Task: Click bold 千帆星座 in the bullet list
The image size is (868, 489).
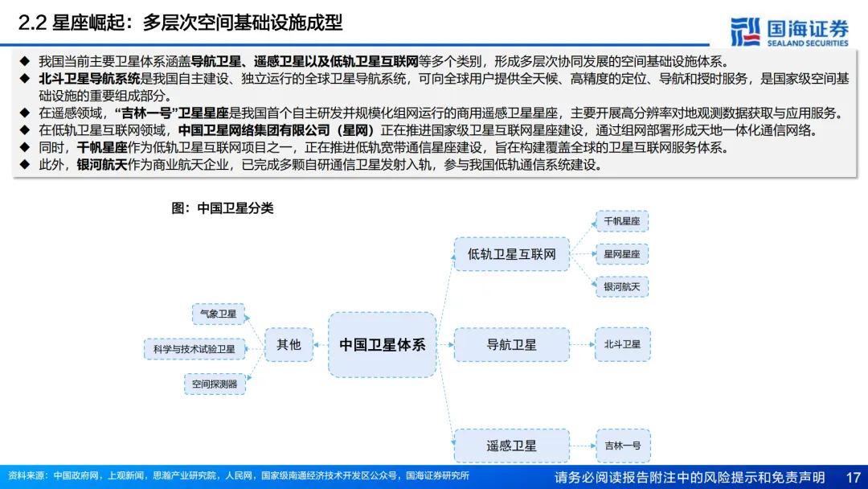Action: point(102,148)
